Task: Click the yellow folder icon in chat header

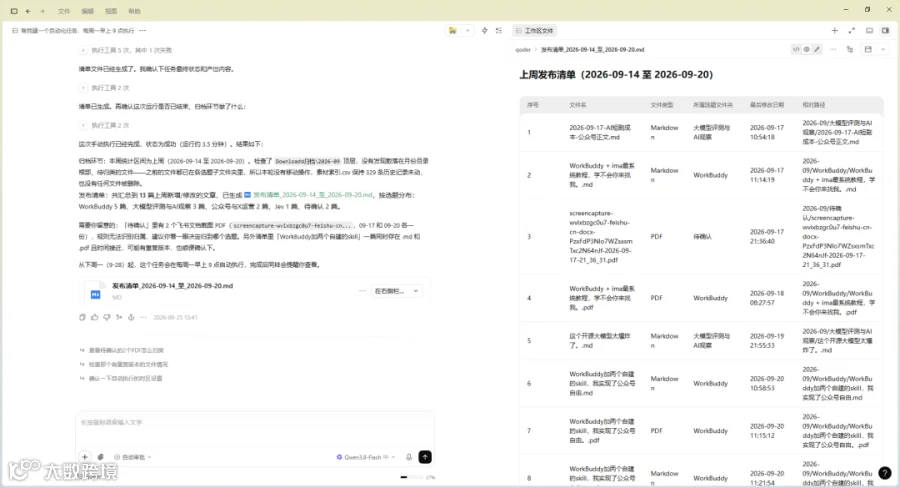Action: click(x=453, y=30)
